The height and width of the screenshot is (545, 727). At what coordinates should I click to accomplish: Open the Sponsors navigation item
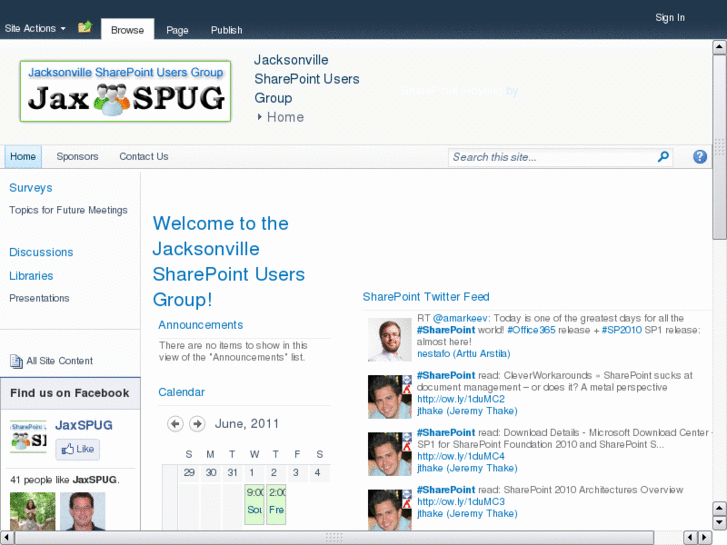(x=77, y=157)
